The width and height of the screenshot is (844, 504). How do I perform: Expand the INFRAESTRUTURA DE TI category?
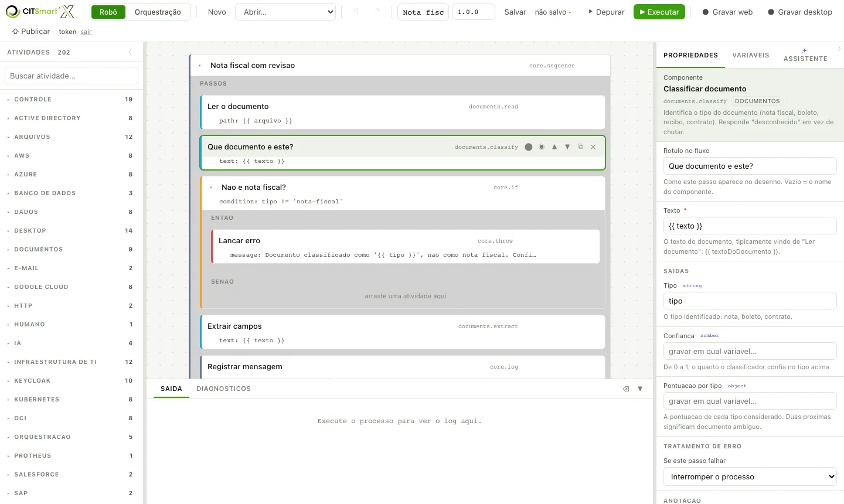click(x=70, y=362)
